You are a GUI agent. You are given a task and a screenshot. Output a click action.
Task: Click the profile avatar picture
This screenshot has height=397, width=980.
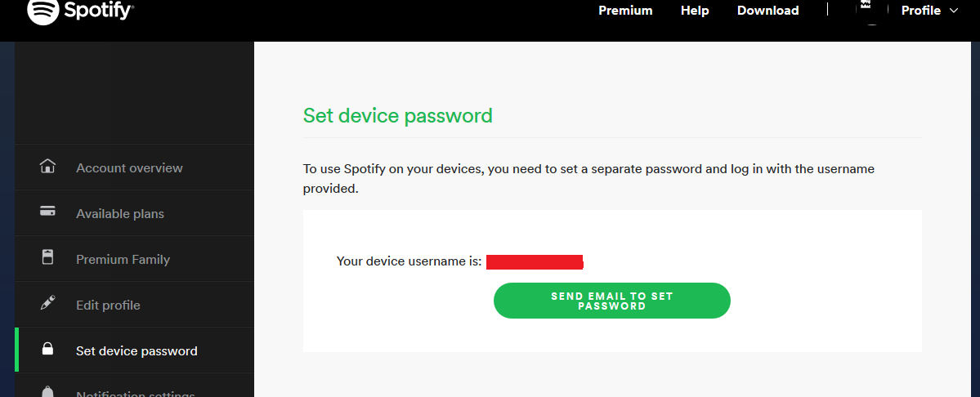coord(871,10)
